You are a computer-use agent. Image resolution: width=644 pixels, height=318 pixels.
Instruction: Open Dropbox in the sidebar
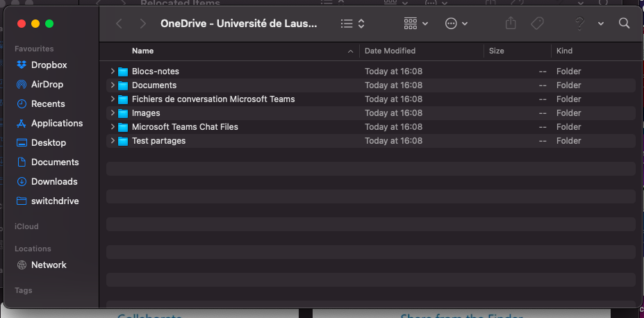click(x=49, y=65)
